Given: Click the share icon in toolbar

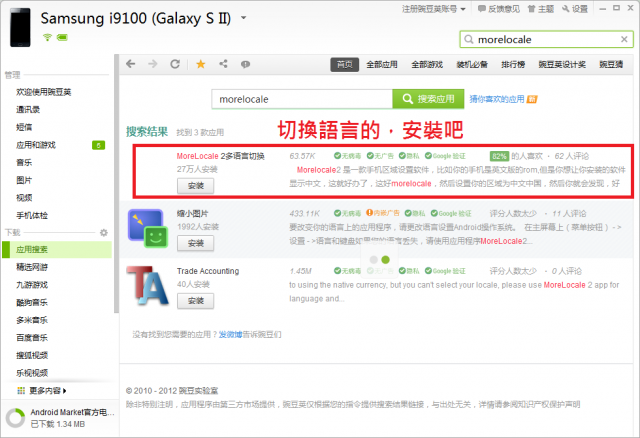Looking at the screenshot, I should click(223, 64).
